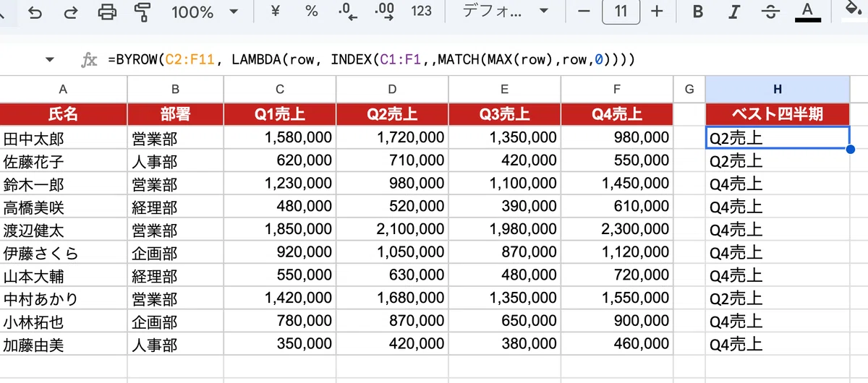Click the fx function icon
The width and height of the screenshot is (868, 383).
(89, 60)
